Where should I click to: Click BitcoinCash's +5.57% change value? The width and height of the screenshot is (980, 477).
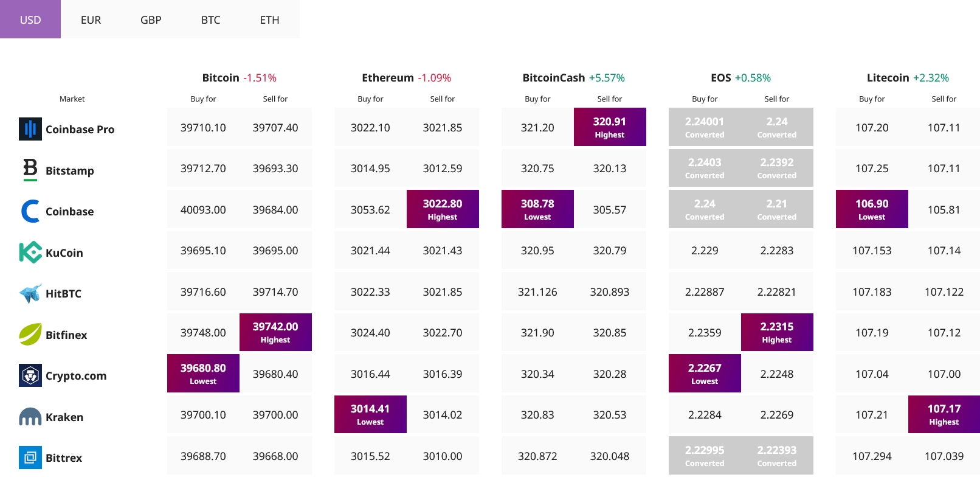(x=607, y=78)
